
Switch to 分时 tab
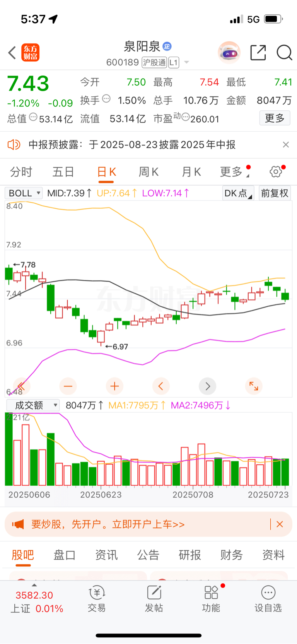pos(21,172)
